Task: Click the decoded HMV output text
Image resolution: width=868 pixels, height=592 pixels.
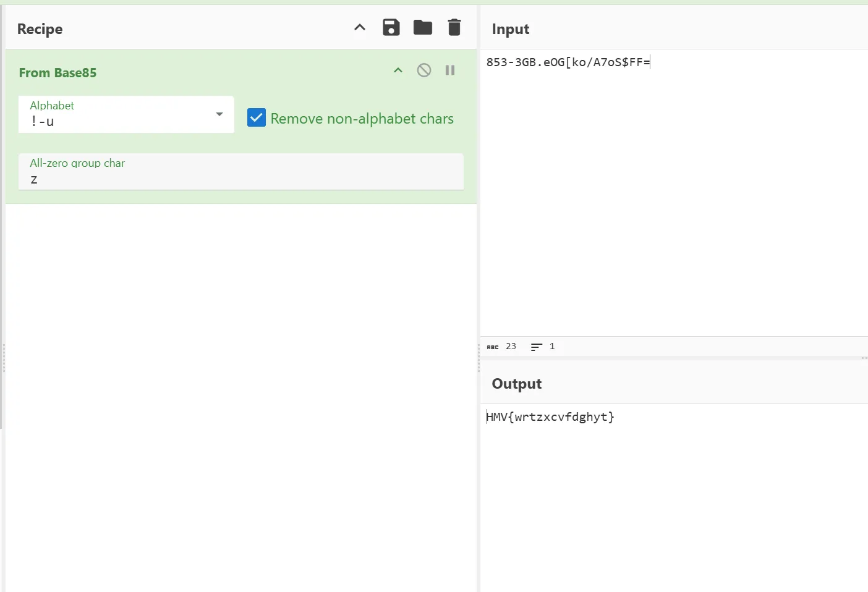Action: pyautogui.click(x=550, y=417)
